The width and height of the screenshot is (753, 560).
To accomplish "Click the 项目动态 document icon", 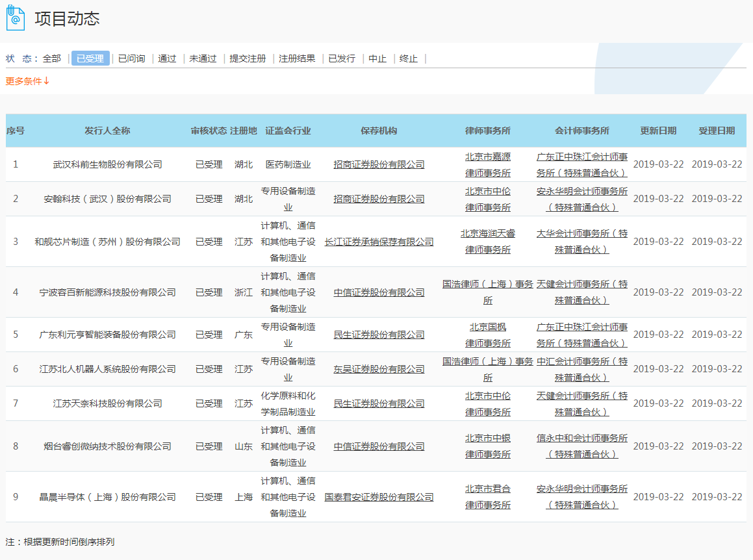I will point(16,18).
